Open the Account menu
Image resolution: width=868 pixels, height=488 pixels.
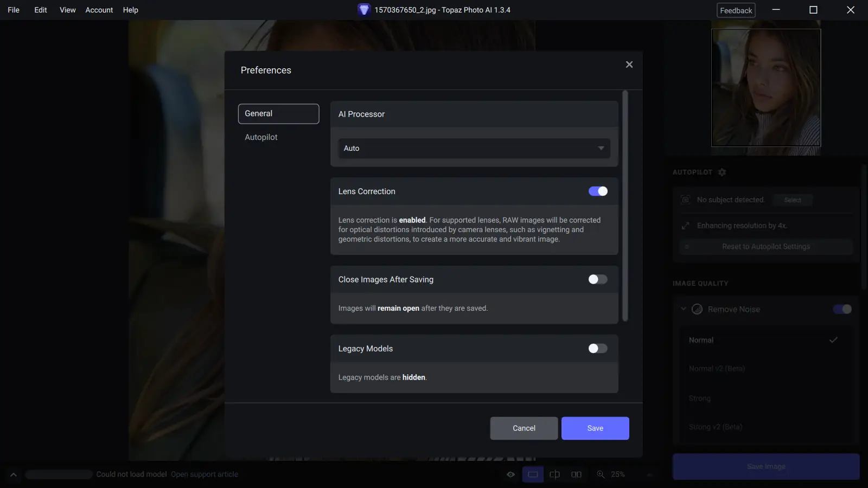[99, 10]
